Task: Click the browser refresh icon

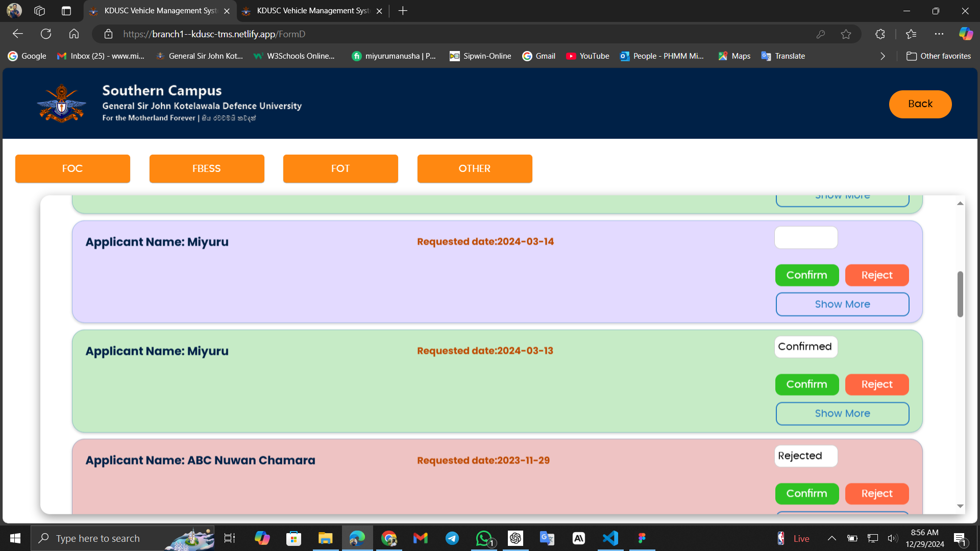Action: [46, 34]
